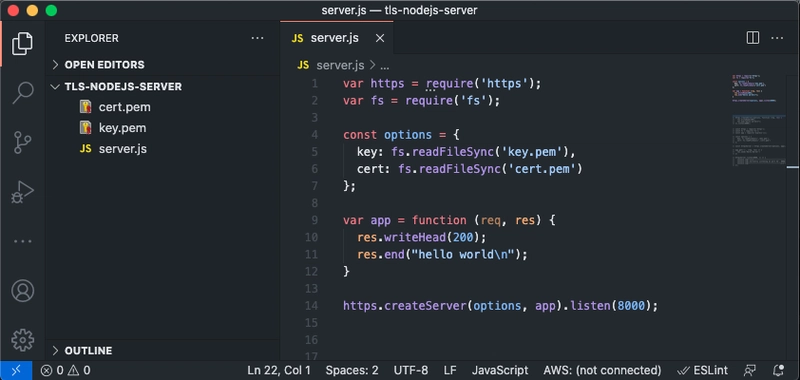Change file encoding UTF-8
Viewport: 800px width, 380px height.
(411, 370)
